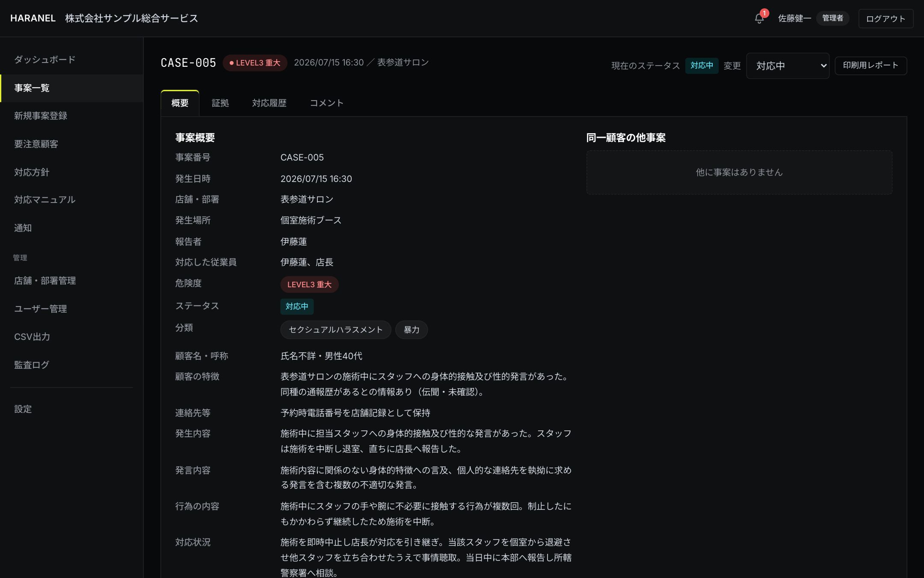Open ユーザー管理 in the sidebar

(71, 309)
